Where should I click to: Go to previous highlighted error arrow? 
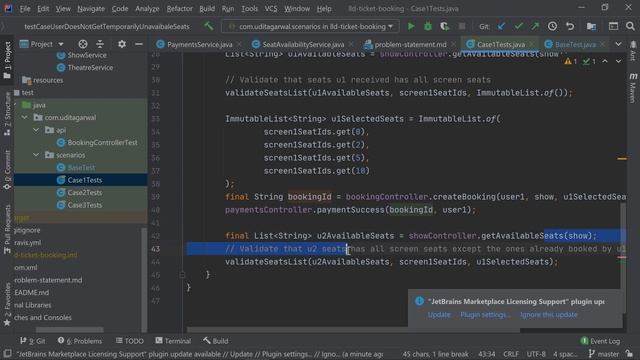pyautogui.click(x=605, y=61)
